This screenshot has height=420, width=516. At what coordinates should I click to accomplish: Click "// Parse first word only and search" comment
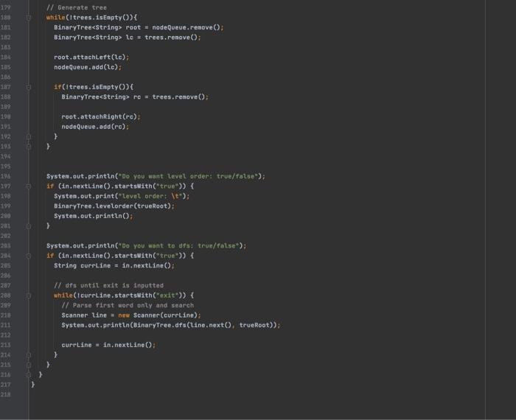(128, 306)
